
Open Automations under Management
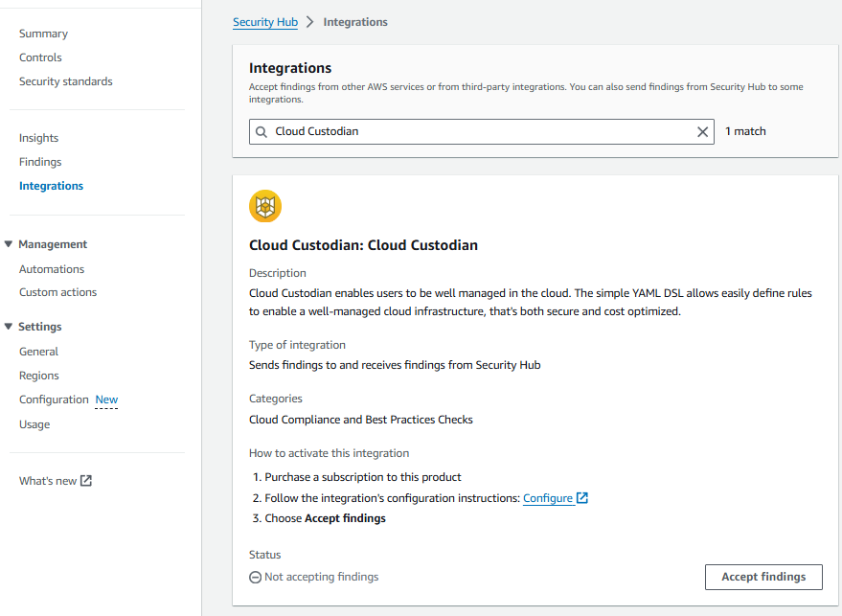pyautogui.click(x=52, y=269)
